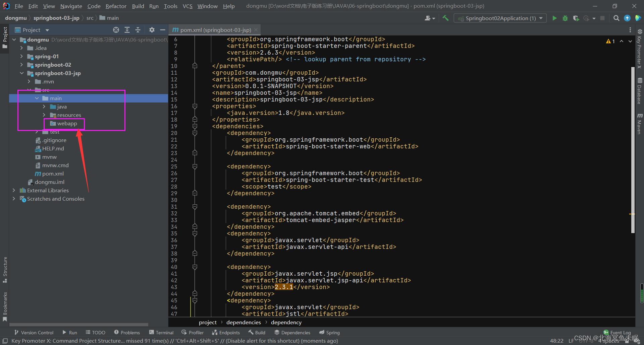The width and height of the screenshot is (644, 345).
Task: Toggle the Project side tool window
Action: (5, 37)
